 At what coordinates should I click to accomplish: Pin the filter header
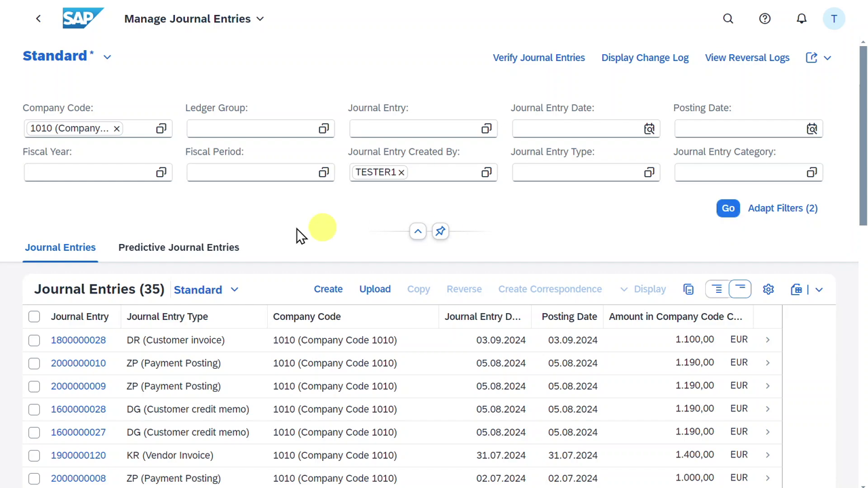441,232
